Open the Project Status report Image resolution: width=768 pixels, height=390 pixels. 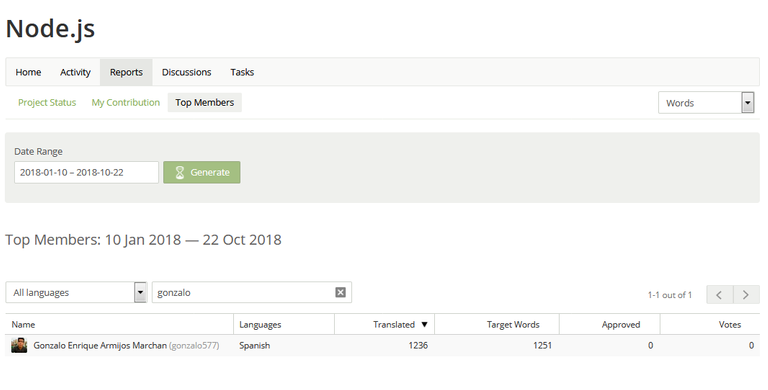tap(47, 102)
